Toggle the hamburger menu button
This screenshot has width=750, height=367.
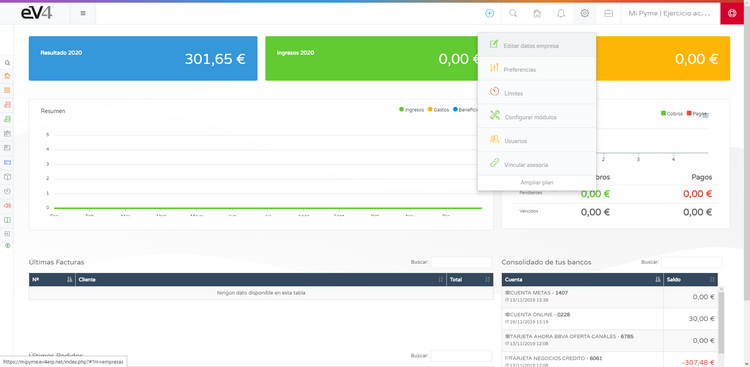[x=83, y=13]
